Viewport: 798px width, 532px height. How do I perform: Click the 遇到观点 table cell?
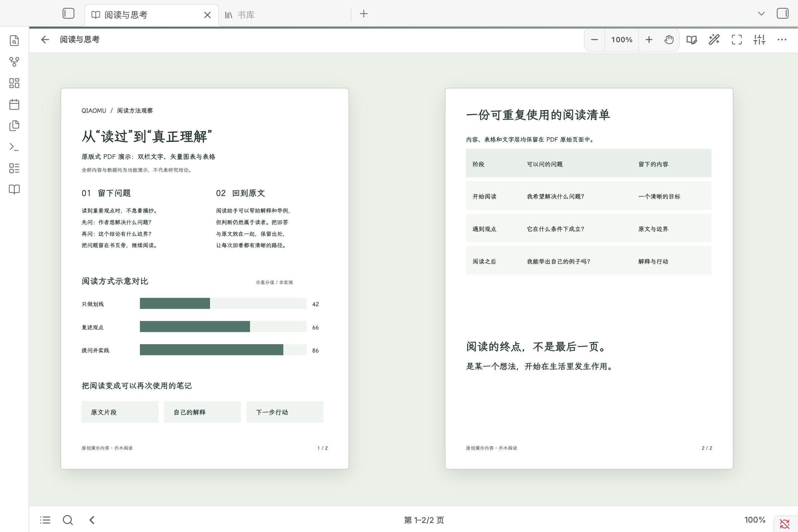click(484, 229)
